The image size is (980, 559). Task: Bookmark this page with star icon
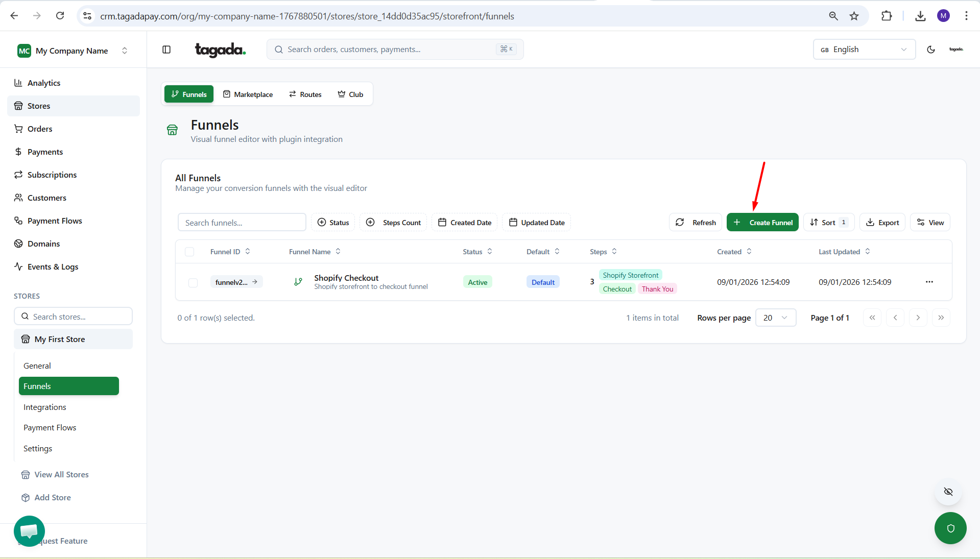tap(854, 16)
